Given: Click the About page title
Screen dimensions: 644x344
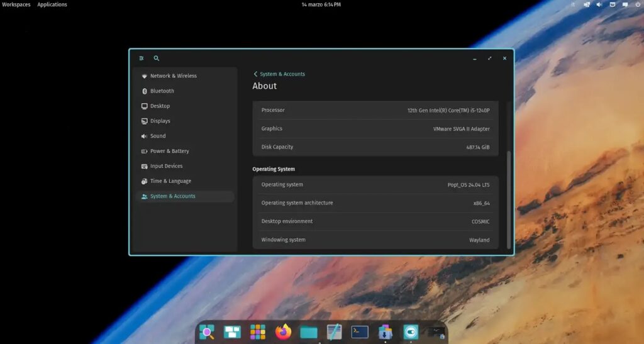Looking at the screenshot, I should pyautogui.click(x=265, y=86).
